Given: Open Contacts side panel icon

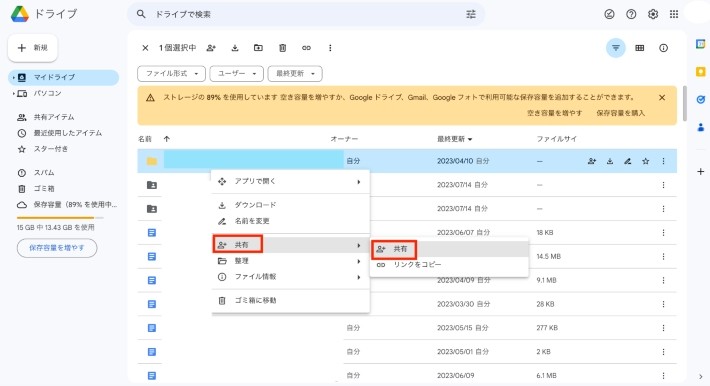Looking at the screenshot, I should click(x=700, y=127).
